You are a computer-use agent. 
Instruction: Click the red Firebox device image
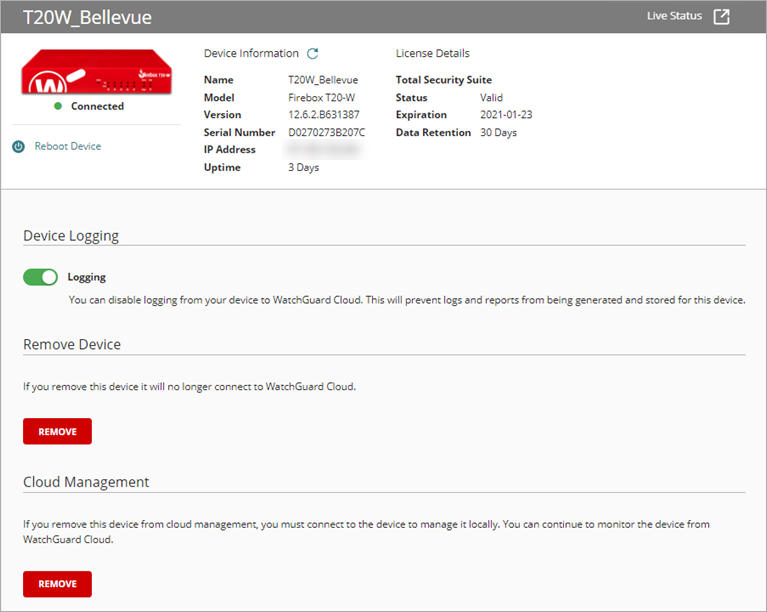[x=98, y=70]
